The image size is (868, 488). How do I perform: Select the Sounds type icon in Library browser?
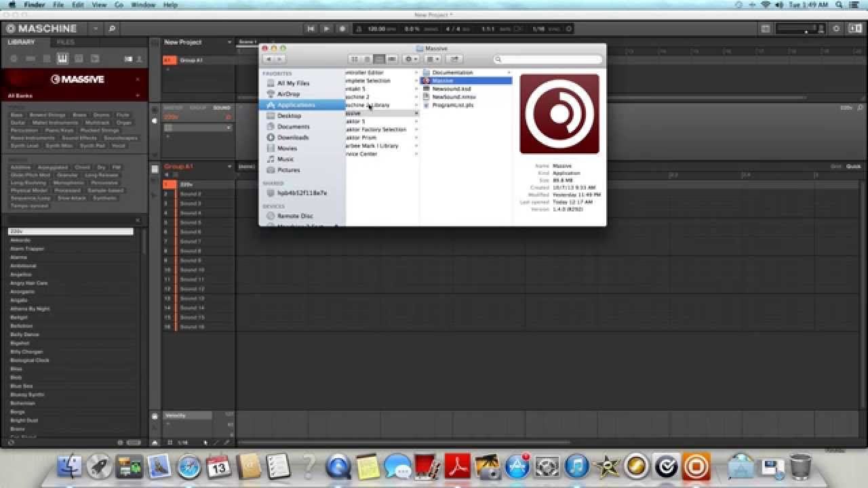click(46, 59)
